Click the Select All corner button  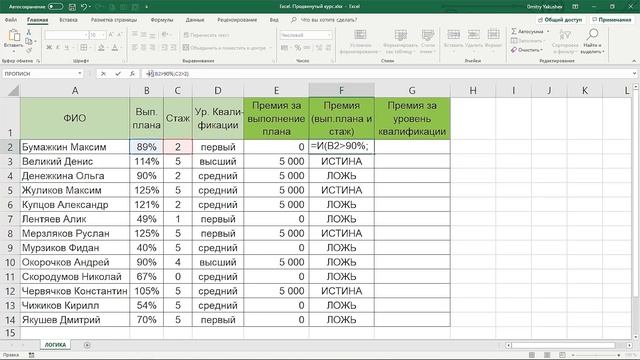pos(10,90)
